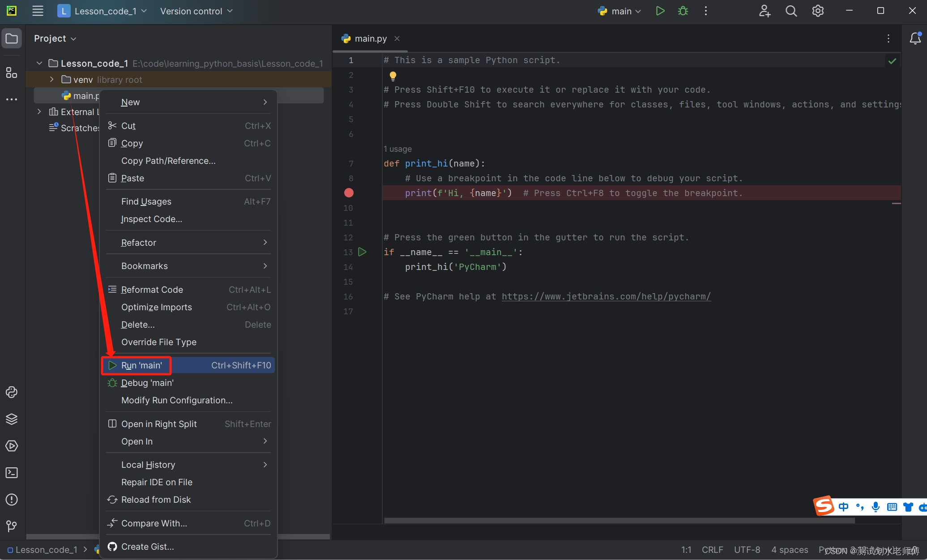Open the Structure tool window icon
The width and height of the screenshot is (927, 560).
[12, 73]
